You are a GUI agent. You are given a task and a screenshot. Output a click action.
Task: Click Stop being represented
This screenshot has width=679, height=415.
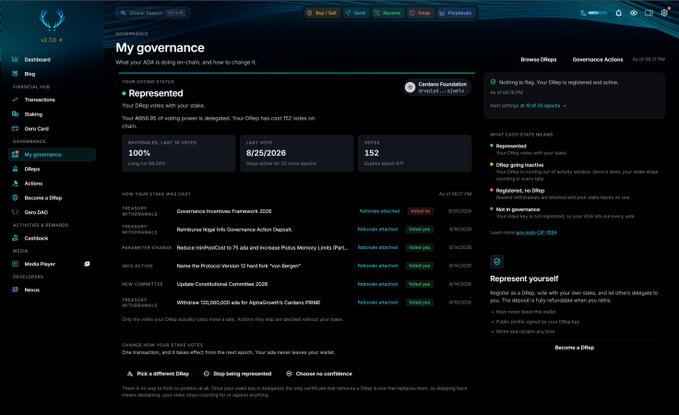[238, 373]
